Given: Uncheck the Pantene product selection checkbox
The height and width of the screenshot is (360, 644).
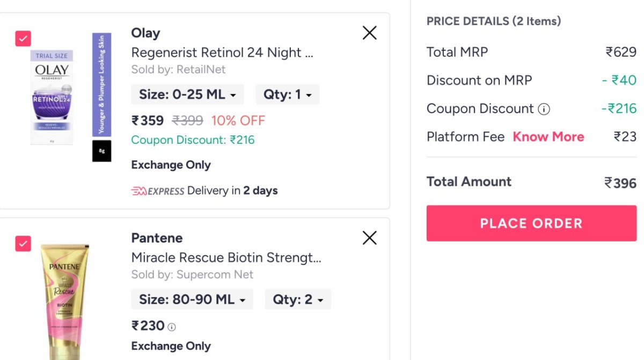Looking at the screenshot, I should (23, 243).
